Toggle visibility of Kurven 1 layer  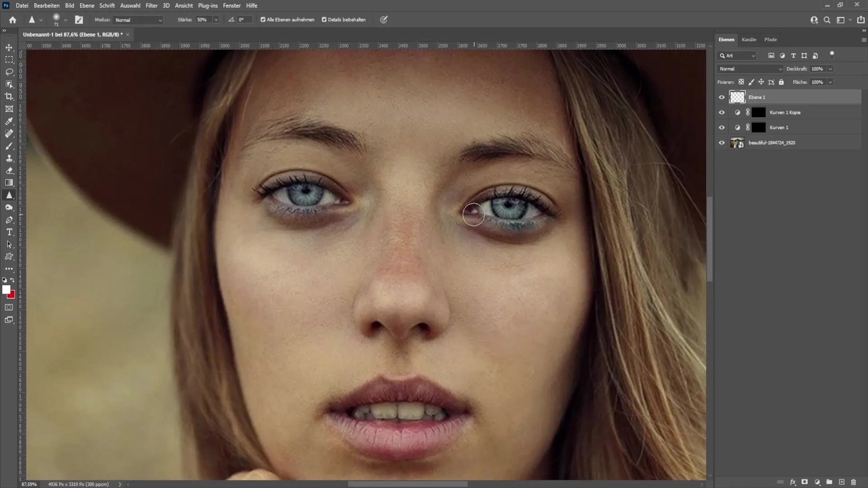click(722, 127)
